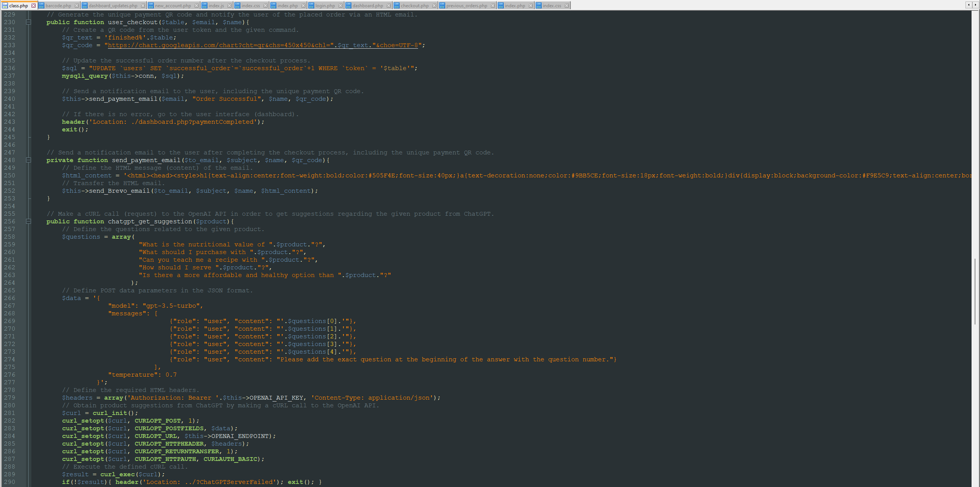Switch to the new_account.php tab
This screenshot has height=487, width=980.
[x=172, y=5]
